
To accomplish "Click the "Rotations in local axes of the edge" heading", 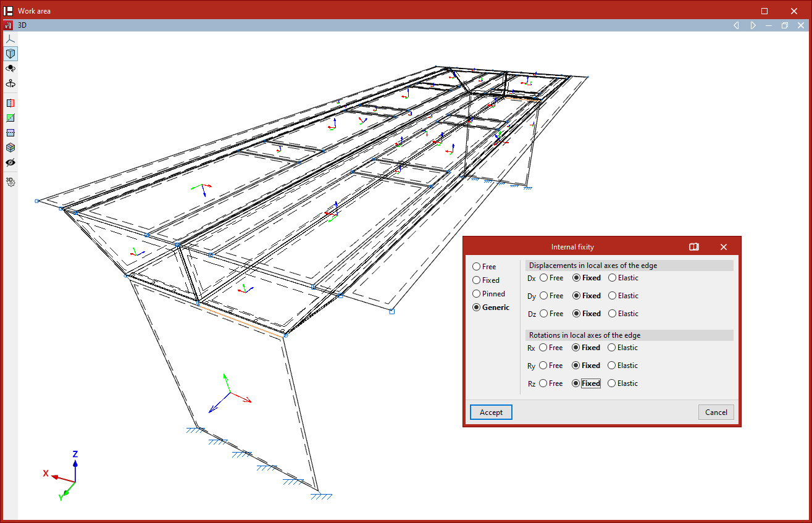I will pyautogui.click(x=585, y=335).
